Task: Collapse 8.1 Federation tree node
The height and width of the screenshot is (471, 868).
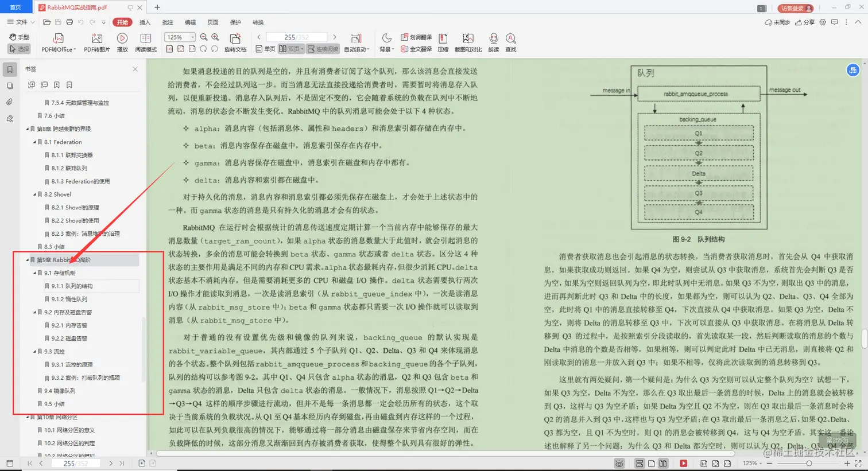Action: (34, 142)
